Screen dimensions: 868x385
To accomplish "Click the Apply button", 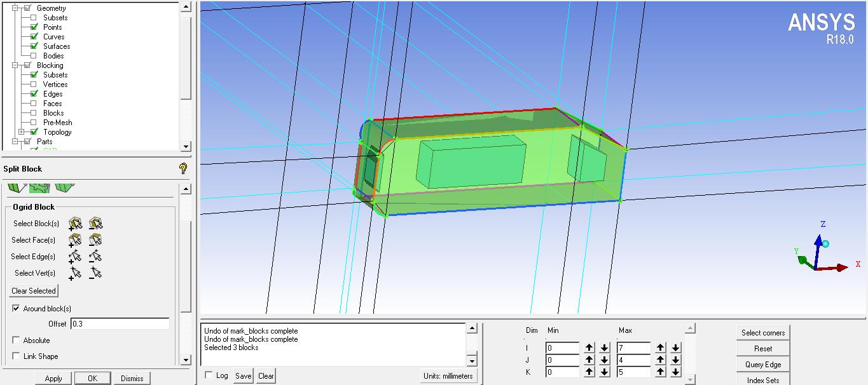I will point(53,378).
